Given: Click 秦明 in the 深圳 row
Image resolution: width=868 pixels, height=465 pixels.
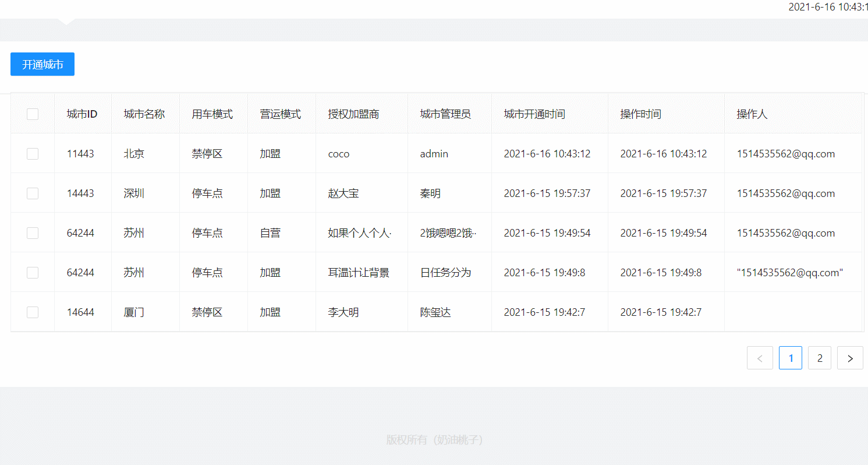Looking at the screenshot, I should [431, 193].
